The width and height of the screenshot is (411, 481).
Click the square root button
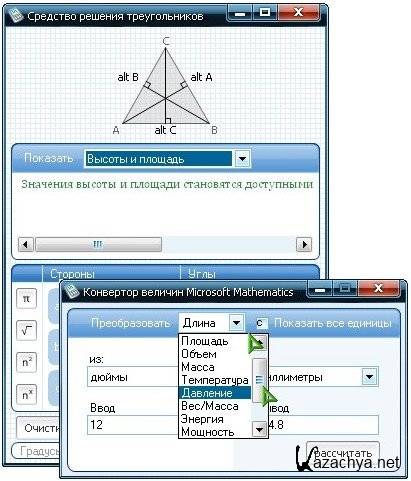pos(26,330)
